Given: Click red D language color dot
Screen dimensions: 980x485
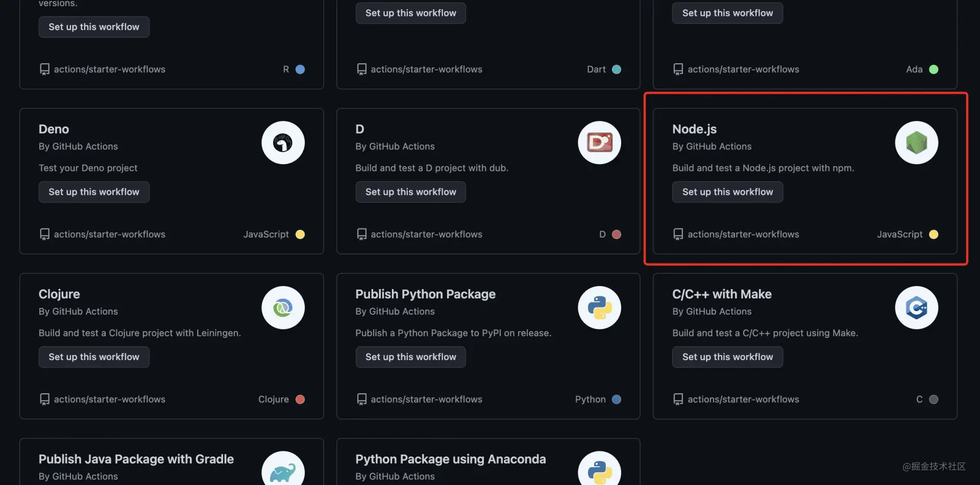Looking at the screenshot, I should coord(617,234).
